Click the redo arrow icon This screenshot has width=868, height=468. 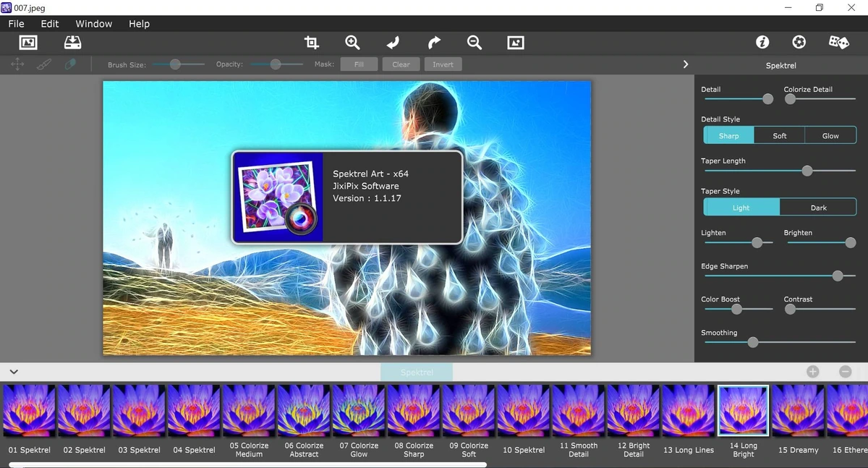[434, 43]
